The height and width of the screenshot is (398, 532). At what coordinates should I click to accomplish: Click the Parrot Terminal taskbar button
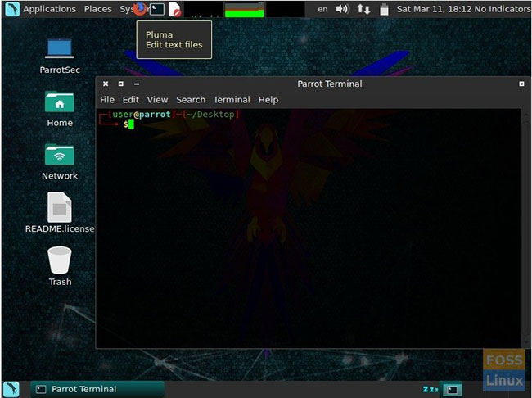click(x=97, y=389)
